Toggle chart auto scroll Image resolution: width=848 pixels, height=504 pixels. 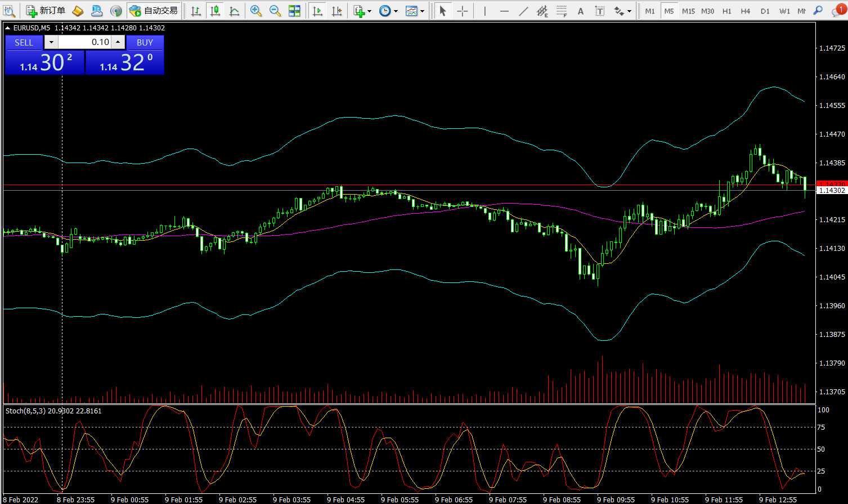pyautogui.click(x=317, y=11)
